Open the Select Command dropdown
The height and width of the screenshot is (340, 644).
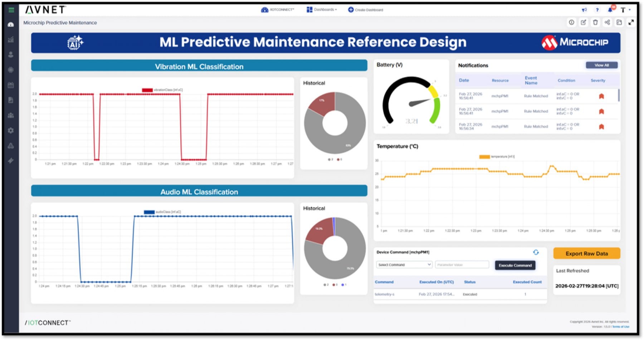coord(404,265)
